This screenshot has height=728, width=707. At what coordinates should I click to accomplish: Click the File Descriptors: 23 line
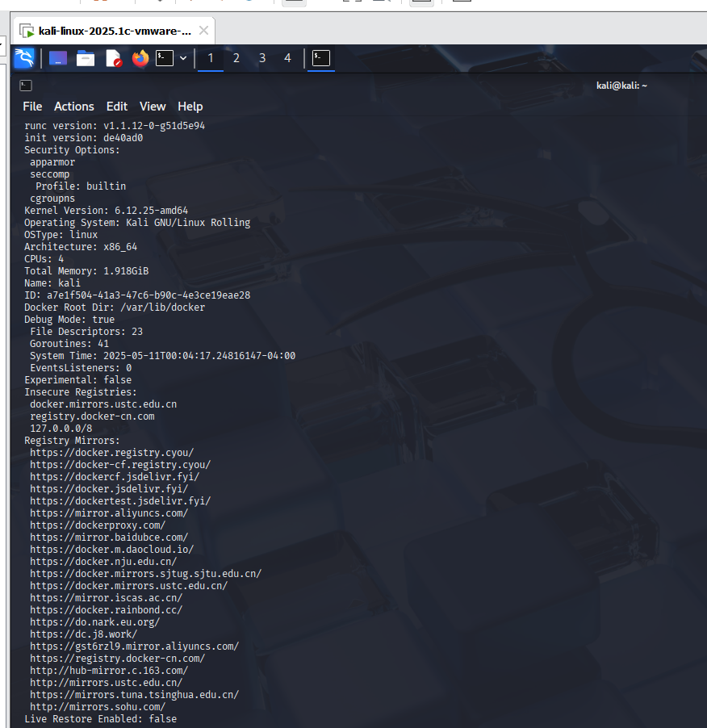click(x=86, y=332)
